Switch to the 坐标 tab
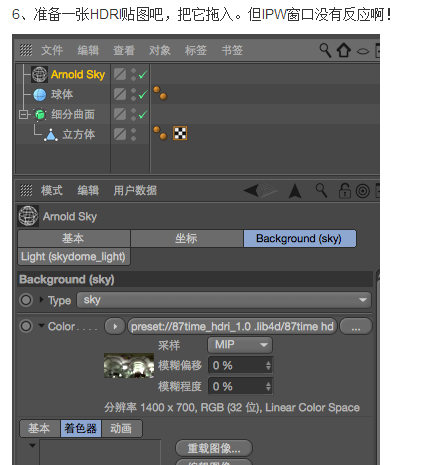Screen dimensions: 435x465 click(x=187, y=238)
